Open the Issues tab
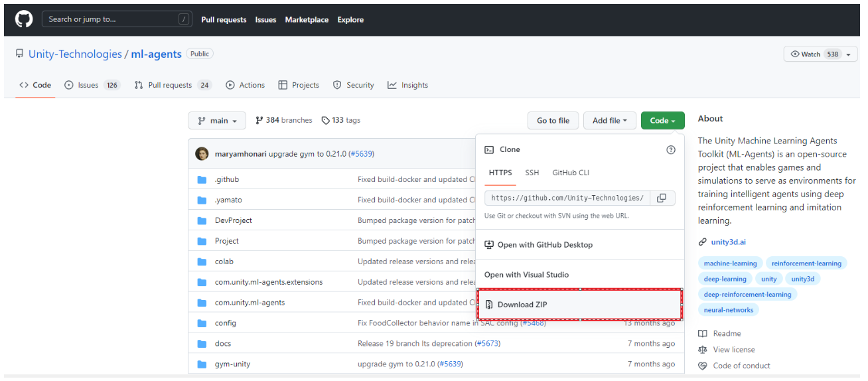The width and height of the screenshot is (868, 381). [x=92, y=85]
